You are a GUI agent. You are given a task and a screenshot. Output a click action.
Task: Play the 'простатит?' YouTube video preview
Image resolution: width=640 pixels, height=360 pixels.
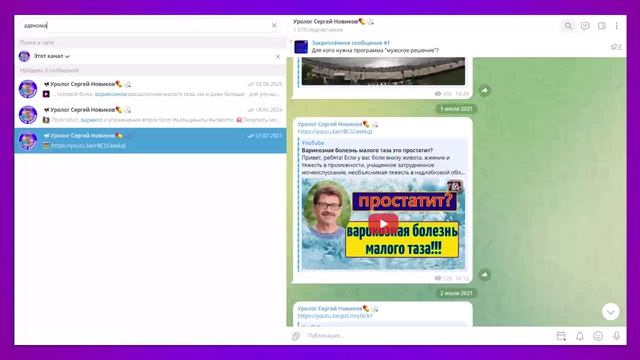tap(383, 224)
